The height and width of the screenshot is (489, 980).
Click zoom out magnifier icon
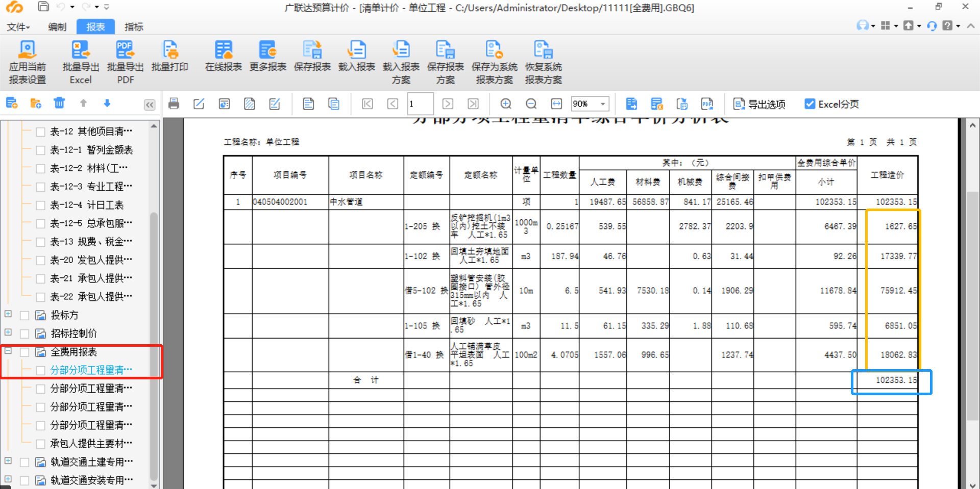(531, 104)
